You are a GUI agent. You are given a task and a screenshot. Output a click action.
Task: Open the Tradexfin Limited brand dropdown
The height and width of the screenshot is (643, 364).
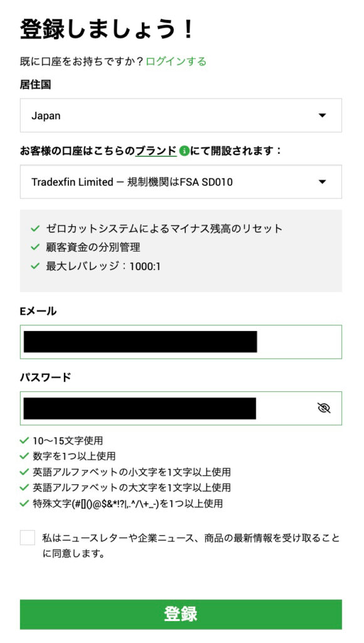click(181, 181)
